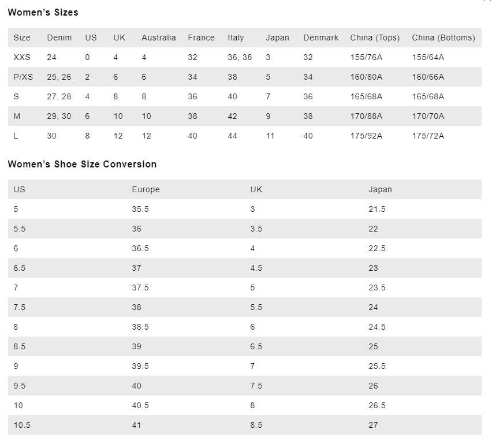Image resolution: width=492 pixels, height=448 pixels.
Task: Click the Women's Sizes heading
Action: pyautogui.click(x=43, y=12)
